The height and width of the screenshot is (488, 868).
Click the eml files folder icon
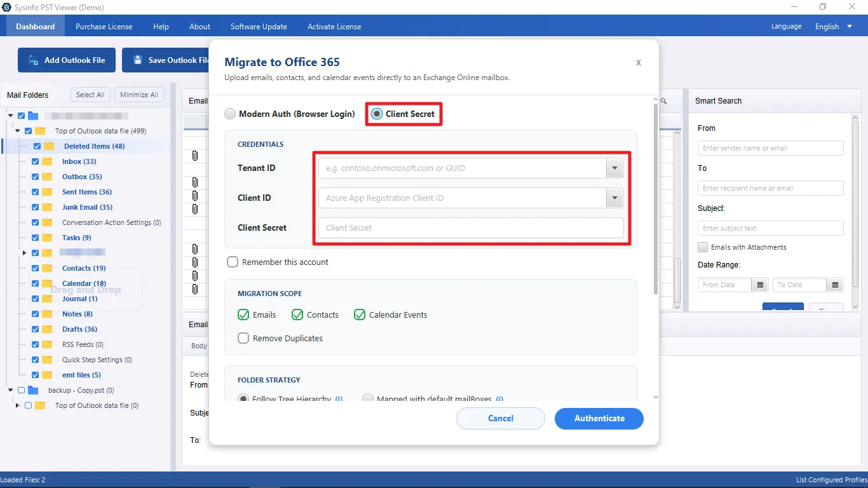(47, 375)
